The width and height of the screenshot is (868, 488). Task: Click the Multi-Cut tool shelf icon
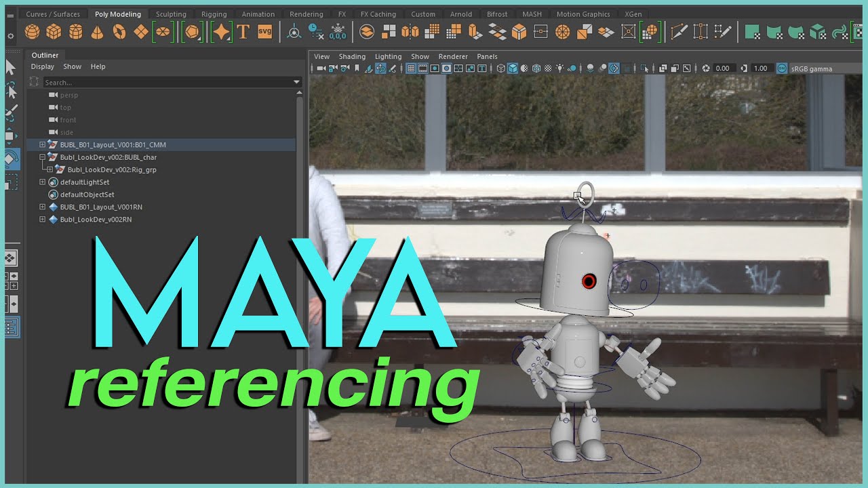point(679,32)
